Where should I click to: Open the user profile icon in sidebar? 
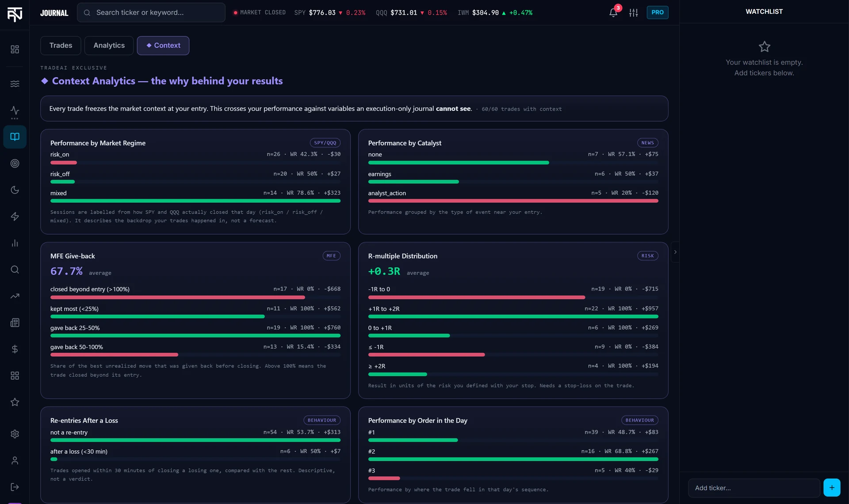[15, 461]
